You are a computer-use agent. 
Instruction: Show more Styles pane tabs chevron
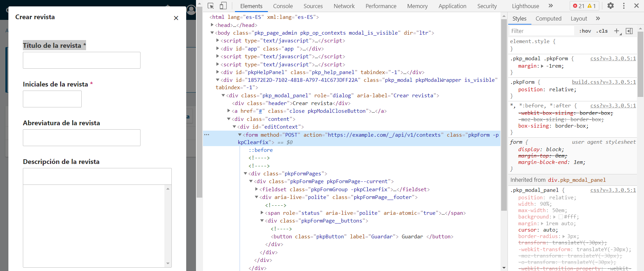tap(598, 19)
